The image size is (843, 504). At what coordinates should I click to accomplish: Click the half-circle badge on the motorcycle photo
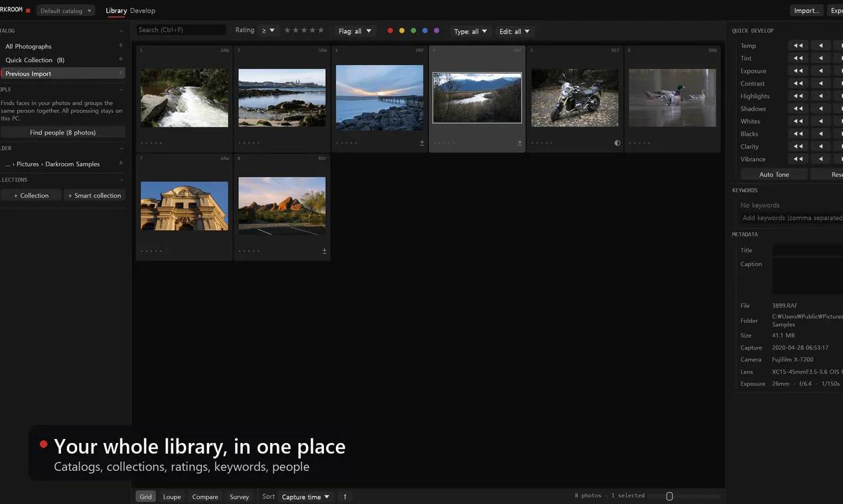point(617,143)
